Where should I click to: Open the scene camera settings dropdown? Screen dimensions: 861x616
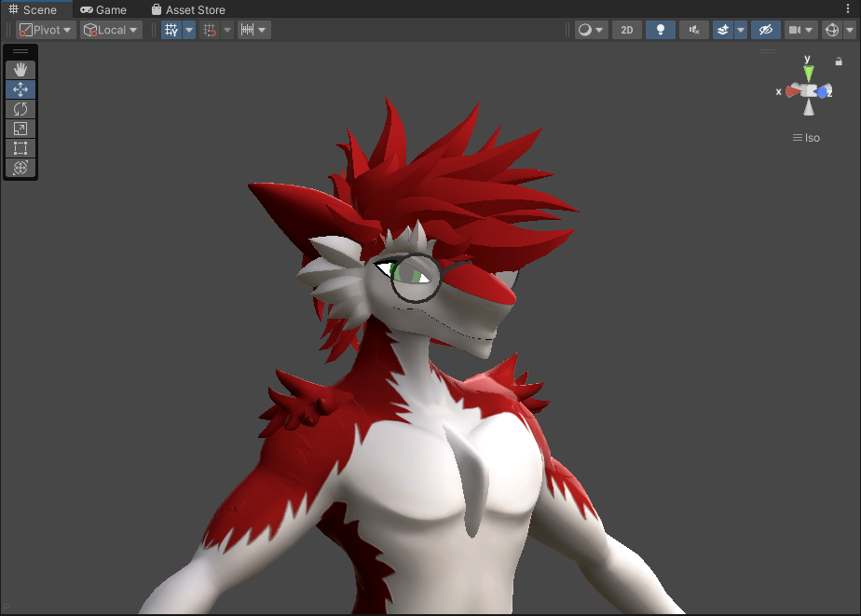click(x=800, y=30)
